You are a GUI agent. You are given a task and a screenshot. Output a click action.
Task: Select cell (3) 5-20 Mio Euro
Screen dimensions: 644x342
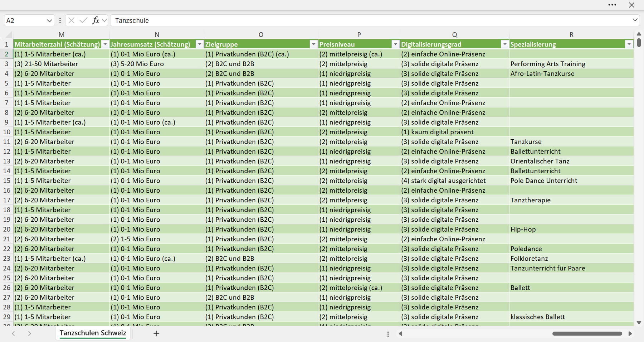tap(157, 64)
